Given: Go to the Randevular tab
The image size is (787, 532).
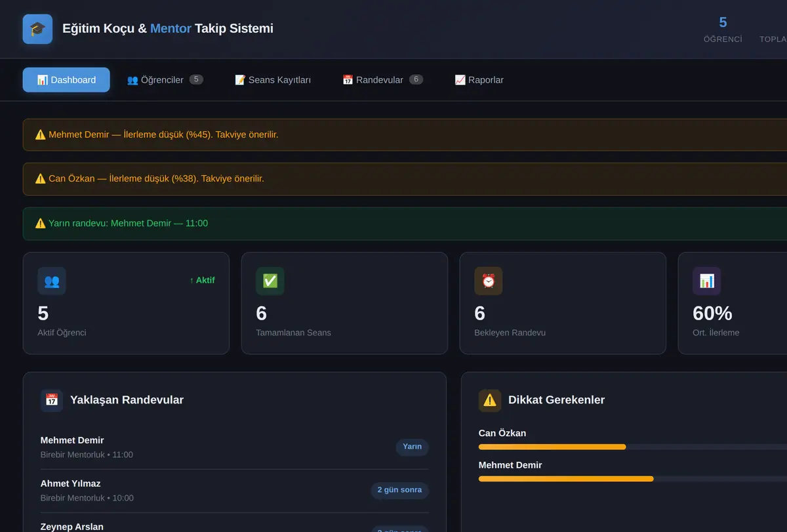Looking at the screenshot, I should 383,80.
